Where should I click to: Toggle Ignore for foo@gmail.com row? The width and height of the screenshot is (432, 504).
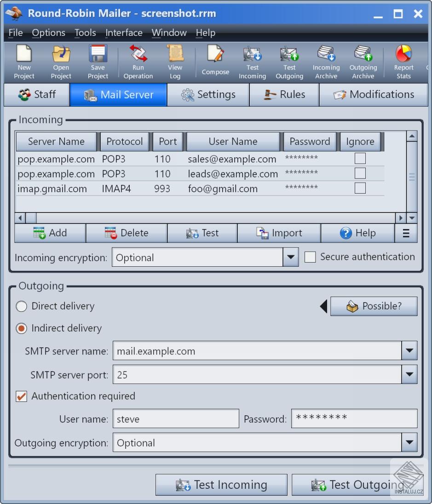(360, 188)
